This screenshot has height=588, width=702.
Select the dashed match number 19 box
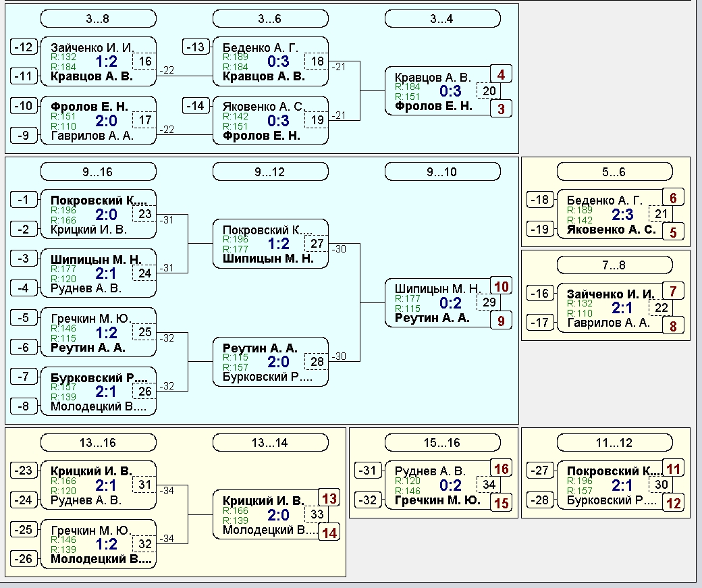317,120
